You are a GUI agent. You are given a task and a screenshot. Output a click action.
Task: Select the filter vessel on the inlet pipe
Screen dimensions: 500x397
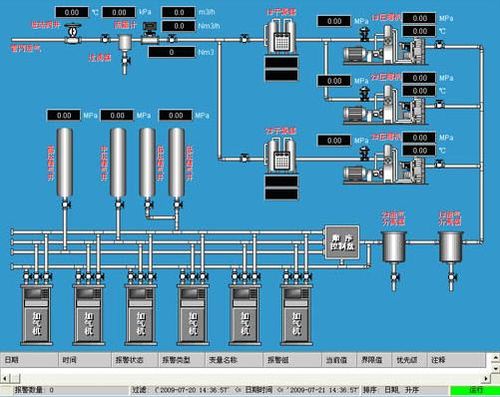125,43
